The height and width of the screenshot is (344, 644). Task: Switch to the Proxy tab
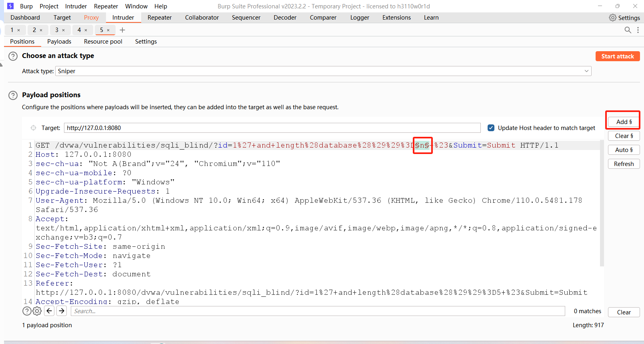pyautogui.click(x=91, y=18)
